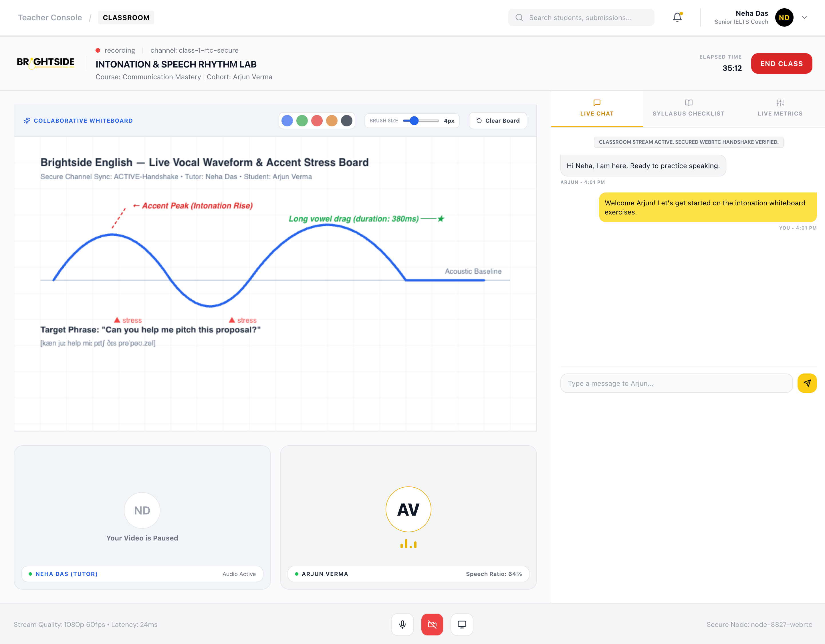Screen dimensions: 825x644
Task: Select the green brush color
Action: (x=302, y=120)
